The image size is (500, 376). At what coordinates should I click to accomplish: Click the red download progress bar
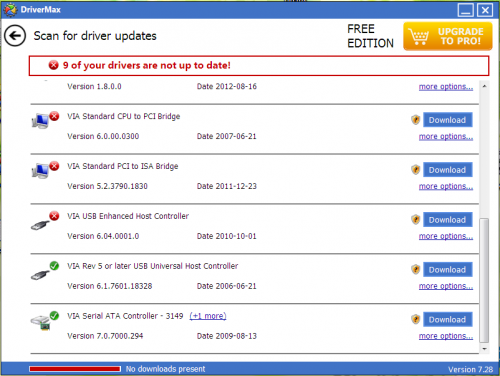click(75, 369)
